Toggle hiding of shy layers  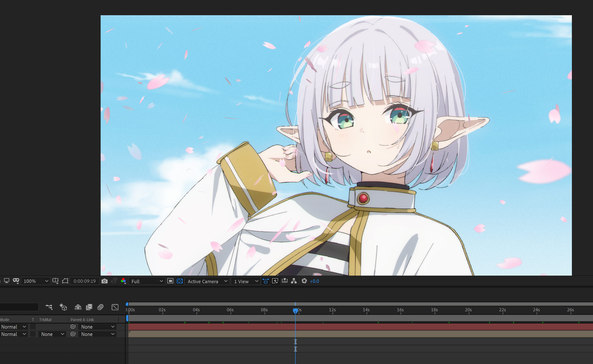pos(78,307)
